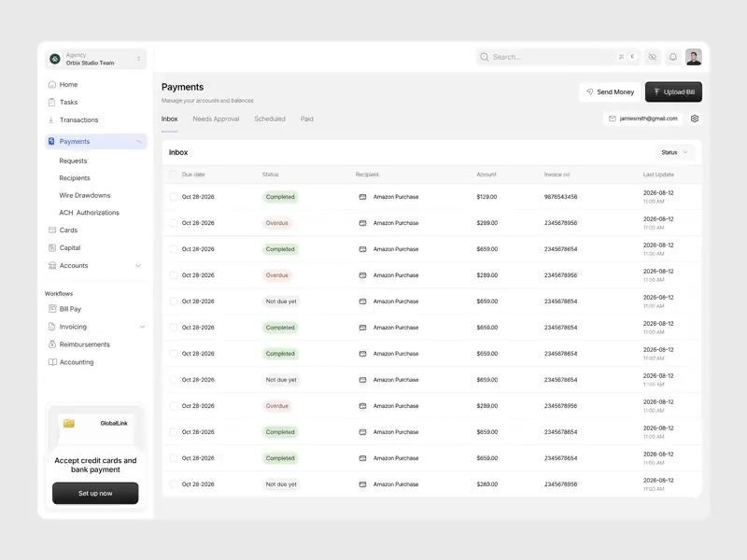Click the Cards icon in the sidebar
The width and height of the screenshot is (747, 560).
tap(53, 230)
